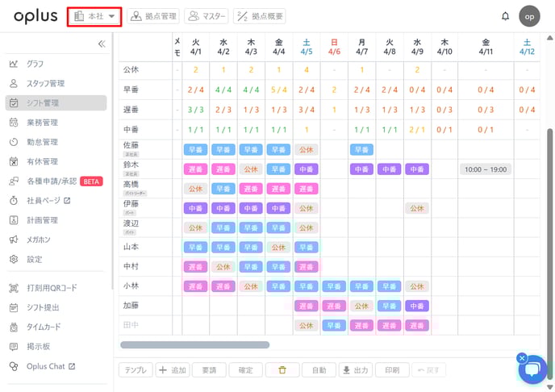Open グラフ in the sidebar
The width and height of the screenshot is (555, 392).
coord(35,64)
